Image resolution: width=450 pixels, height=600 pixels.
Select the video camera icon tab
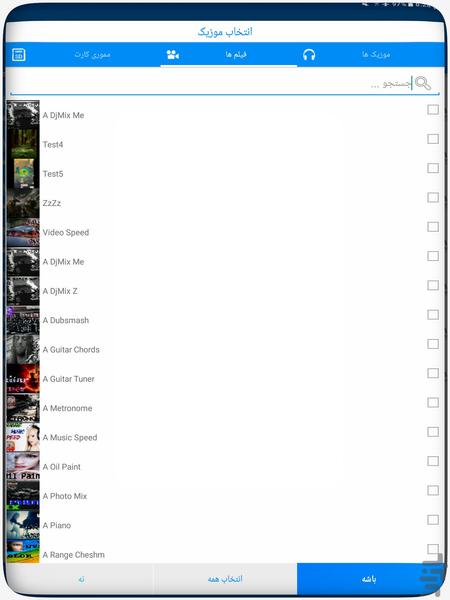click(x=173, y=55)
